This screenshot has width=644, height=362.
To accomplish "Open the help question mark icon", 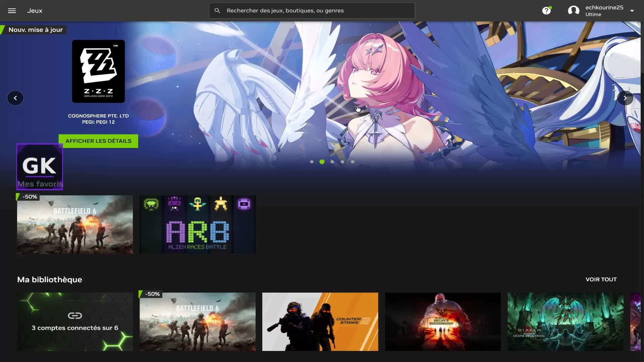I will click(546, 11).
